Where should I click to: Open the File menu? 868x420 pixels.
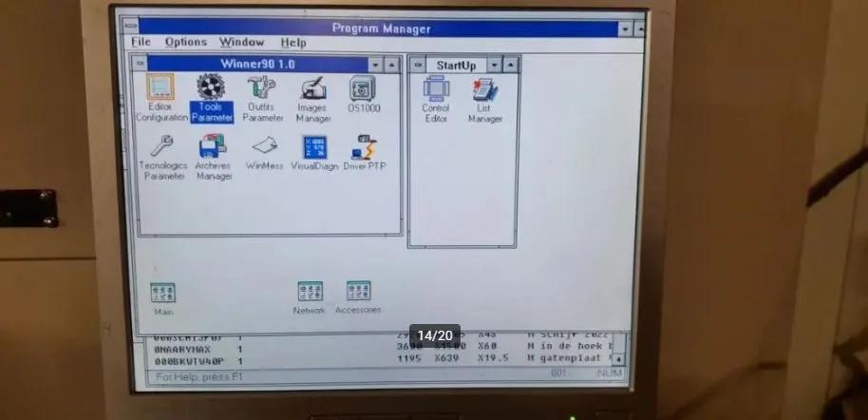coord(141,43)
